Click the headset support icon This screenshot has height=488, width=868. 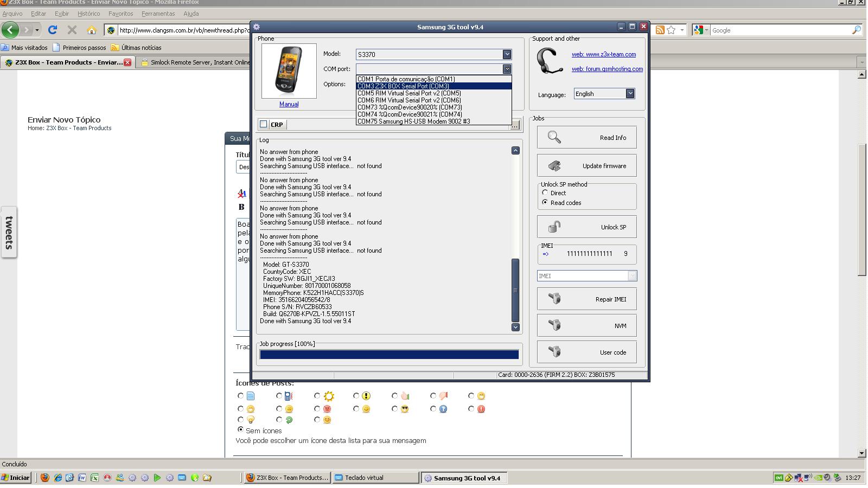[549, 61]
